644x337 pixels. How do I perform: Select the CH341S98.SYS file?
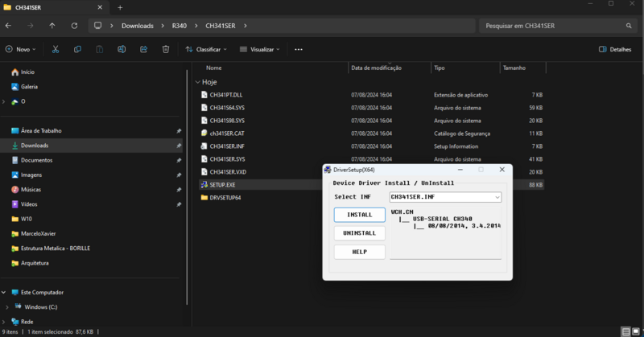(x=227, y=121)
